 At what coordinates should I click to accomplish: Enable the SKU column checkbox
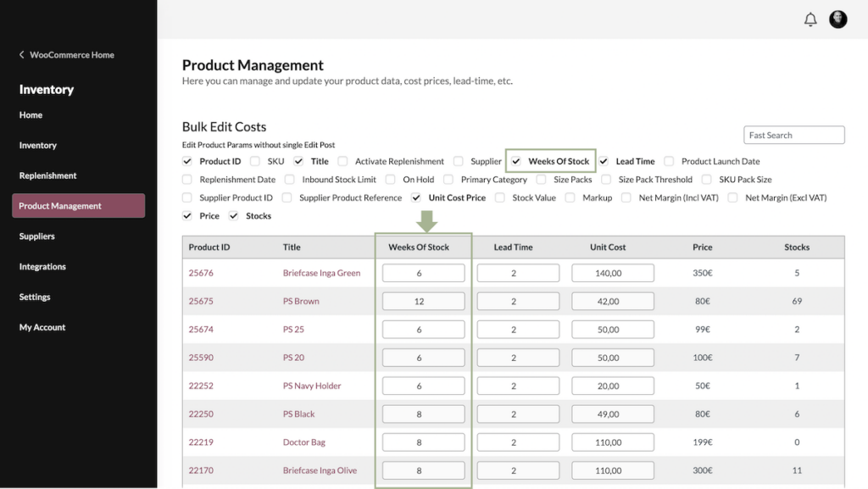(254, 161)
